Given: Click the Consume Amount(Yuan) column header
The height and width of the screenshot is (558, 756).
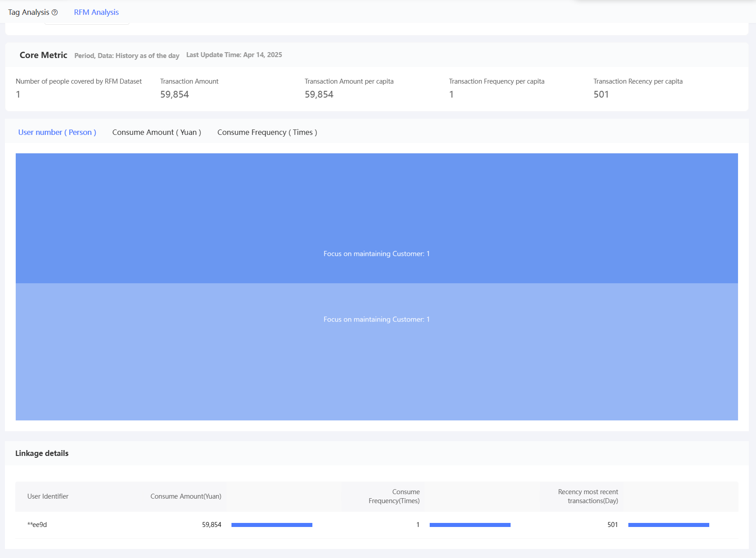Looking at the screenshot, I should (x=186, y=496).
